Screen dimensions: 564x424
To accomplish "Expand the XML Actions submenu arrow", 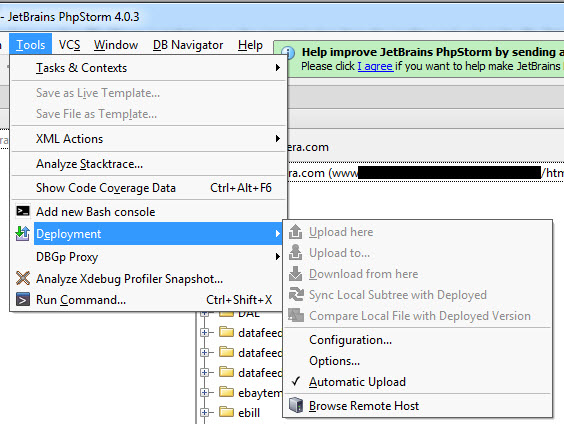I will [277, 138].
